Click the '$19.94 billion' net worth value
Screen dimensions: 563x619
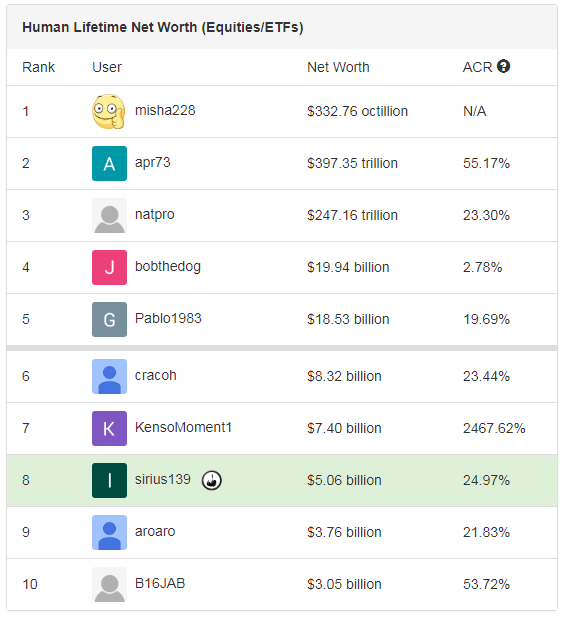[348, 268]
